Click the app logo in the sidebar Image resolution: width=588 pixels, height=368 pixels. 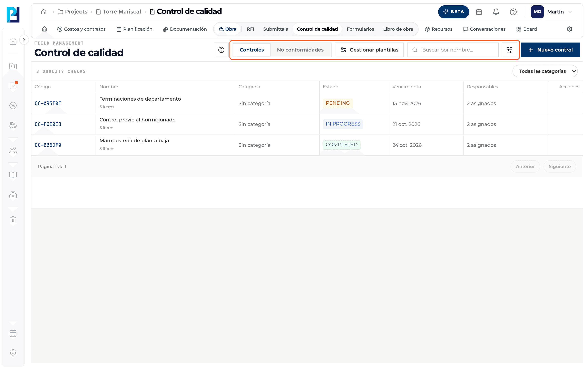click(13, 15)
